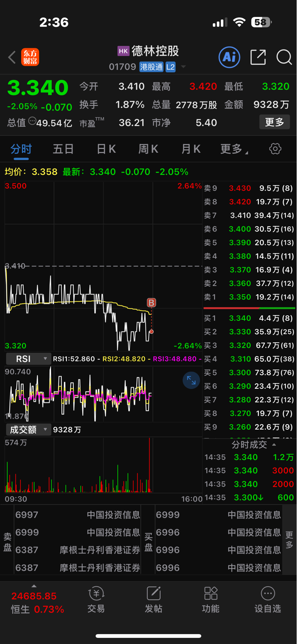Tap the 买1 3.340 order row
This screenshot has height=644, width=297.
(249, 318)
